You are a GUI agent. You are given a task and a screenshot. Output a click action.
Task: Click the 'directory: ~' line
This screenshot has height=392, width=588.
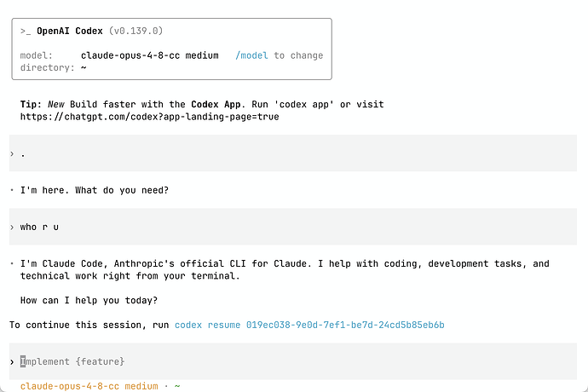tap(53, 68)
